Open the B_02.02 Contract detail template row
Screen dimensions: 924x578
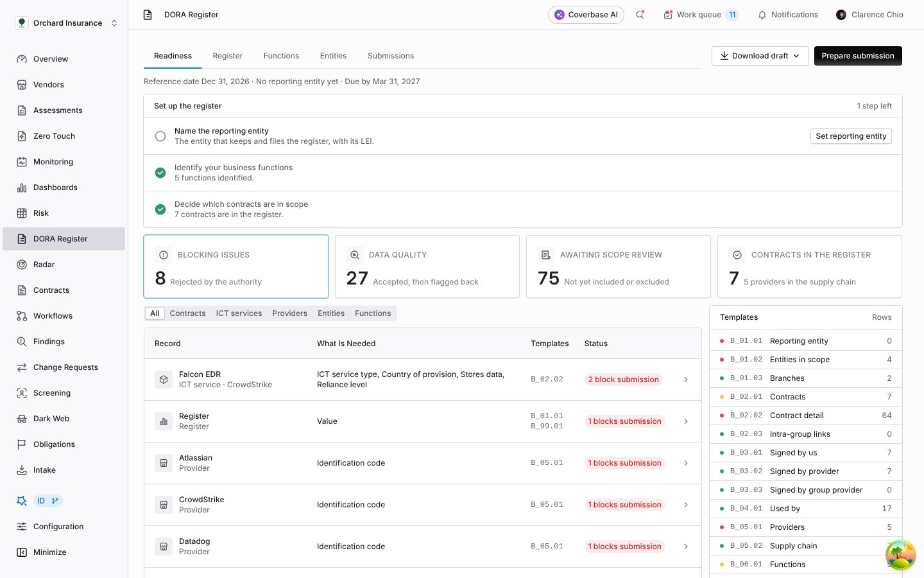coord(806,416)
